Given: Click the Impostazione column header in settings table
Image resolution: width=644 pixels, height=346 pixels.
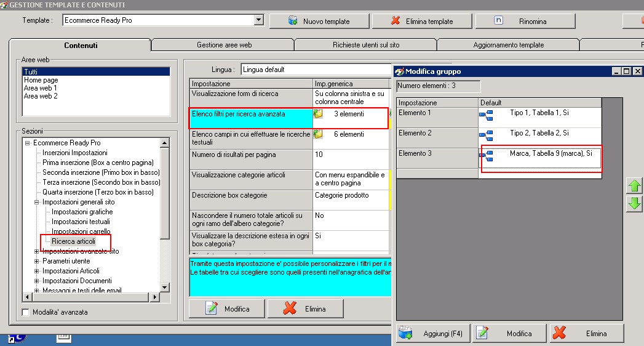Looking at the screenshot, I should point(252,83).
